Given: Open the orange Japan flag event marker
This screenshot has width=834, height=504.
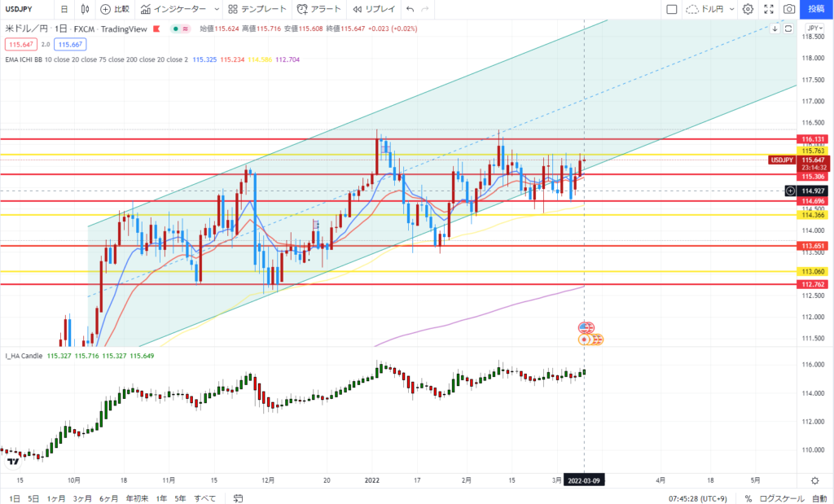Looking at the screenshot, I should tap(585, 340).
